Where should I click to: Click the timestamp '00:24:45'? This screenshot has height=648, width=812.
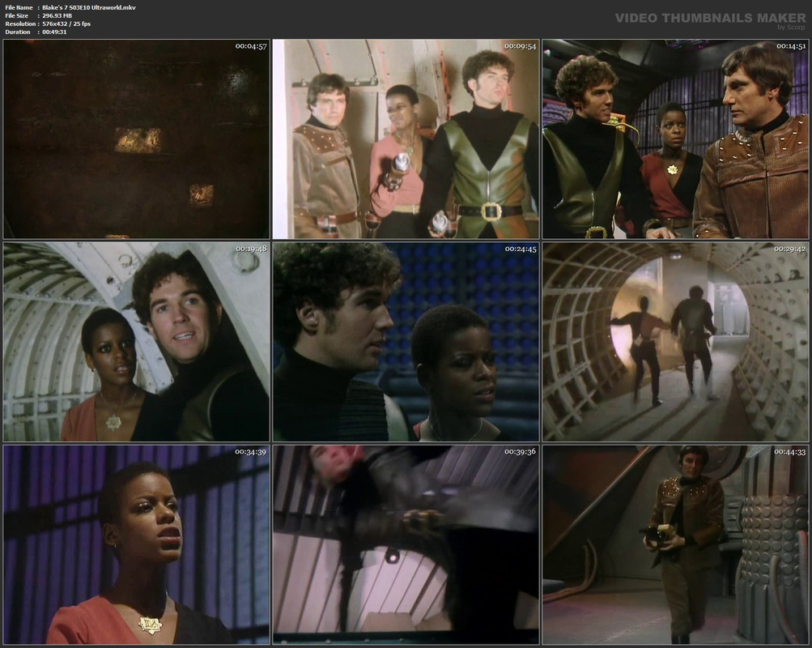(x=521, y=249)
